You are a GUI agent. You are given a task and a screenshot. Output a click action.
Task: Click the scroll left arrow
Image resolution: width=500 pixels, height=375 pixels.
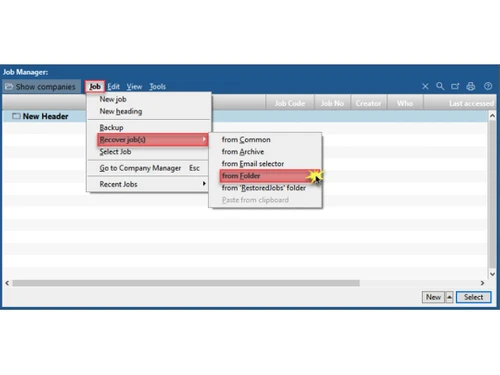click(7, 283)
